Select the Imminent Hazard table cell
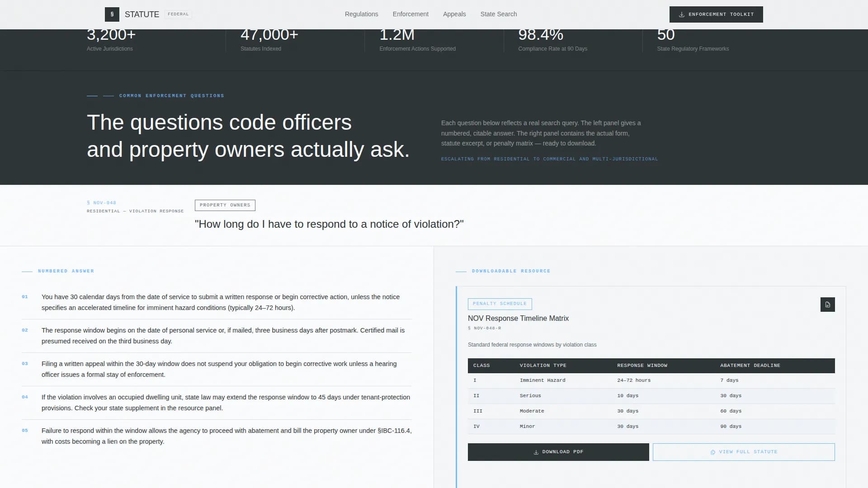 click(x=542, y=380)
